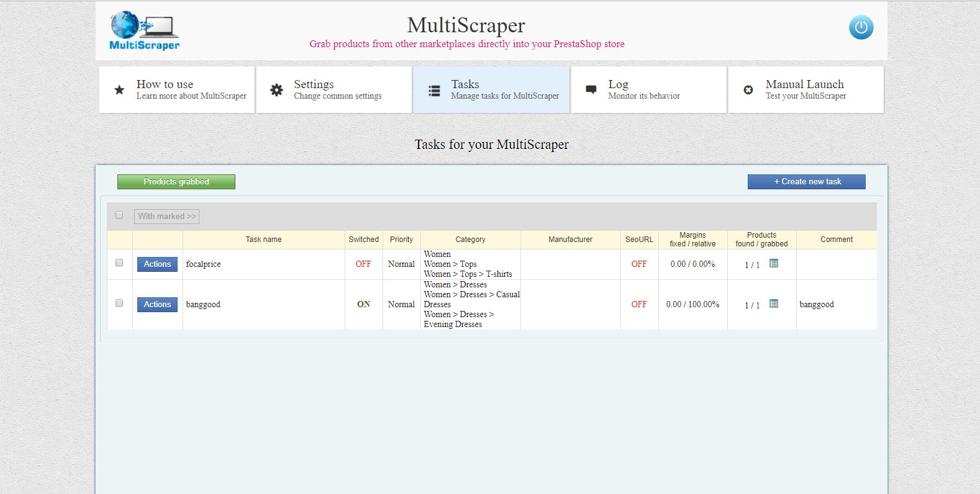Open the With marked dropdown
Screen dimensions: 980x494
click(166, 216)
